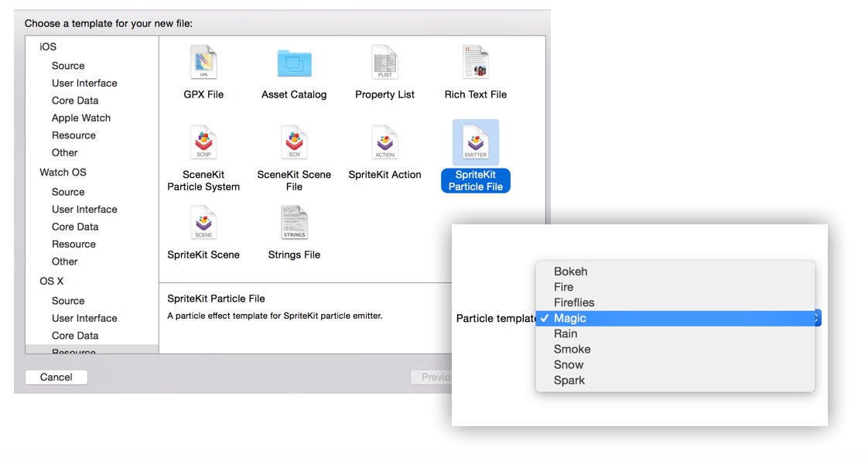Viewport: 868px width, 461px height.
Task: Select the SpriteKit Scene template icon
Action: click(203, 223)
